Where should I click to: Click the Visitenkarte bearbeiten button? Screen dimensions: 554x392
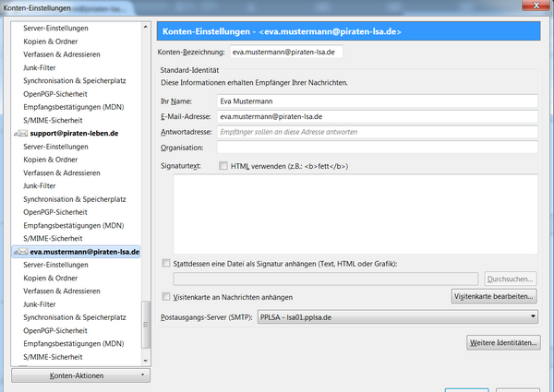click(494, 297)
